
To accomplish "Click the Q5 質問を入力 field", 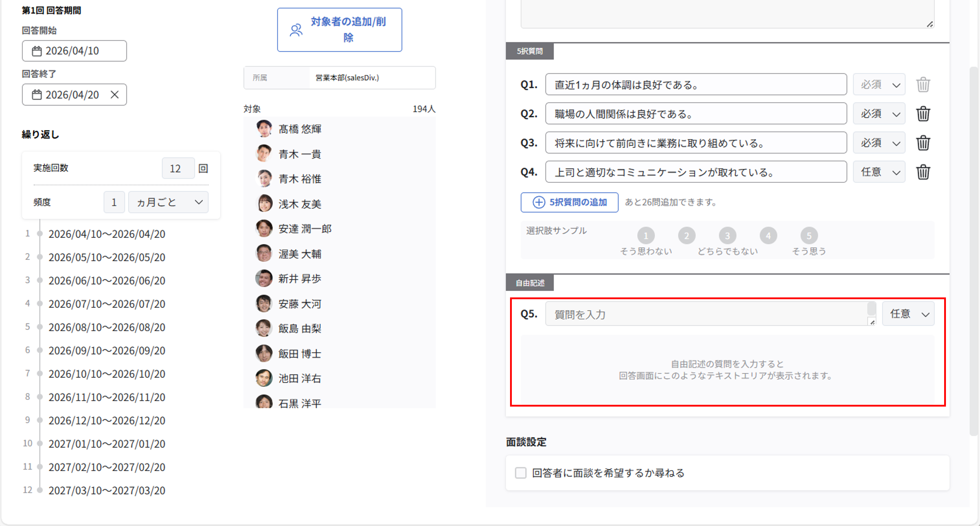I will (708, 314).
